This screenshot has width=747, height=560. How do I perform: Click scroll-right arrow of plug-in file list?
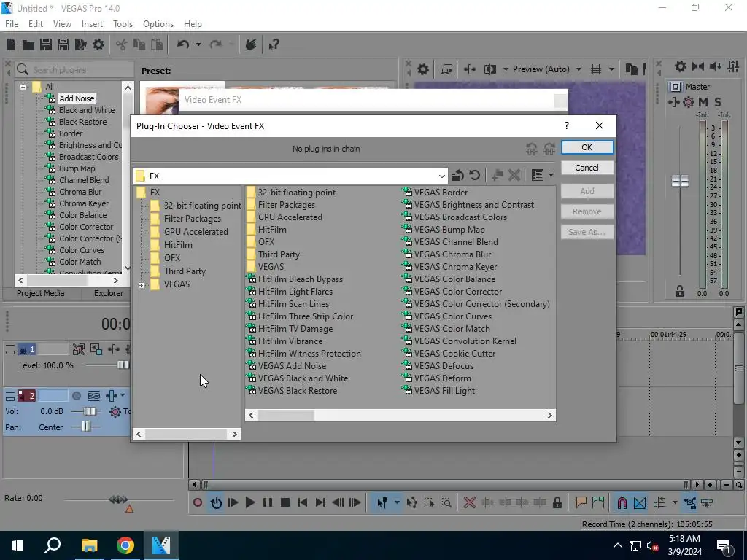(x=549, y=415)
